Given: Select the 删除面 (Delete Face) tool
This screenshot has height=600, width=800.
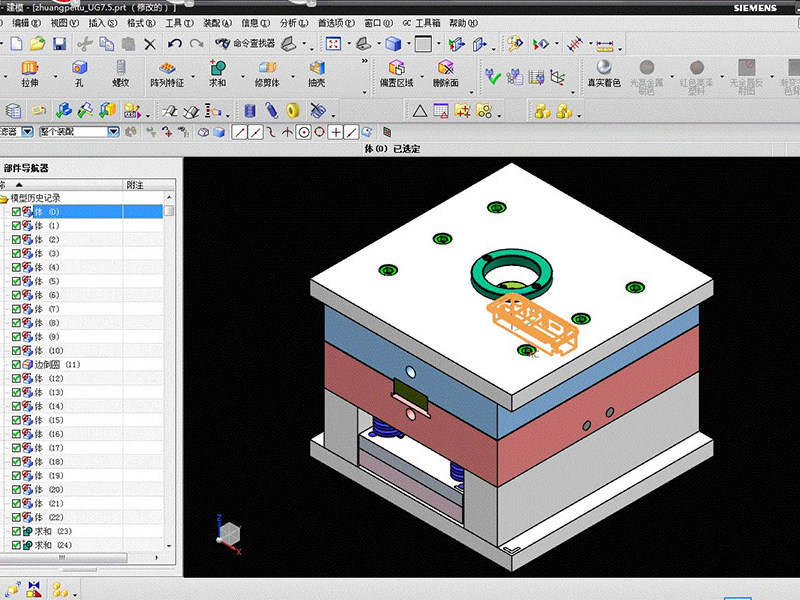Looking at the screenshot, I should tap(445, 73).
